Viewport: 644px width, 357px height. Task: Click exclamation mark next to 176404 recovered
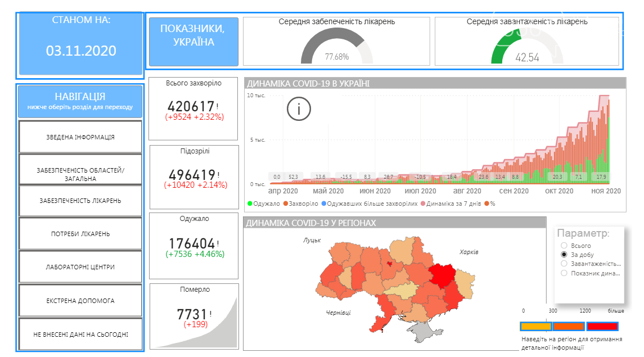(217, 243)
